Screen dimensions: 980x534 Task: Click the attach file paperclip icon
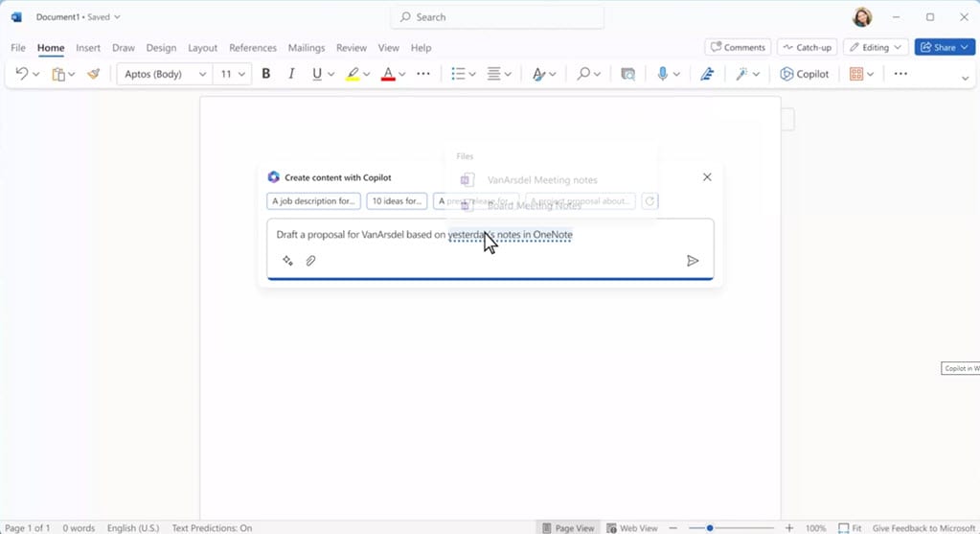(x=310, y=260)
